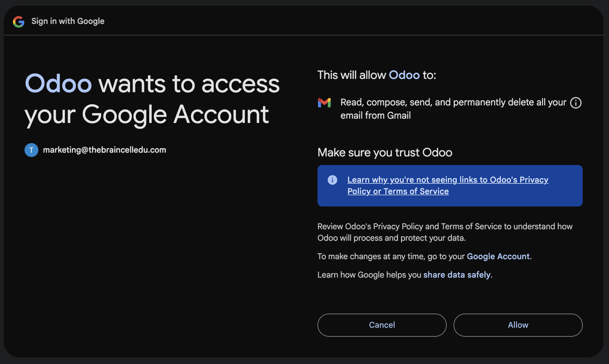Open the Google Account link

(x=498, y=256)
